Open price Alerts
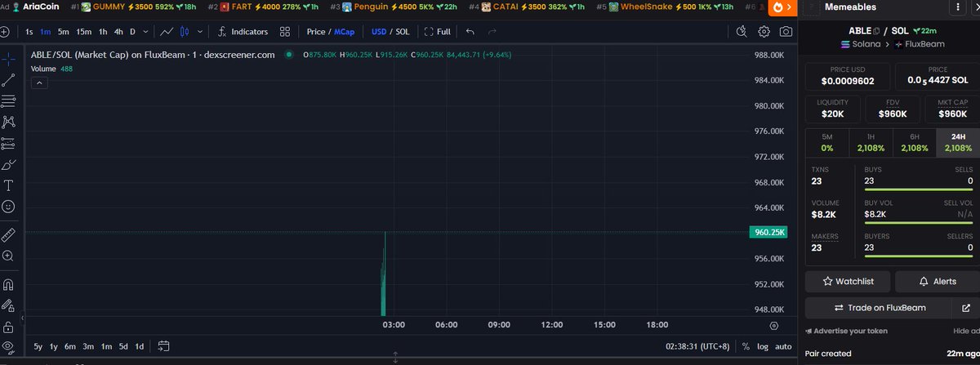 [x=938, y=281]
